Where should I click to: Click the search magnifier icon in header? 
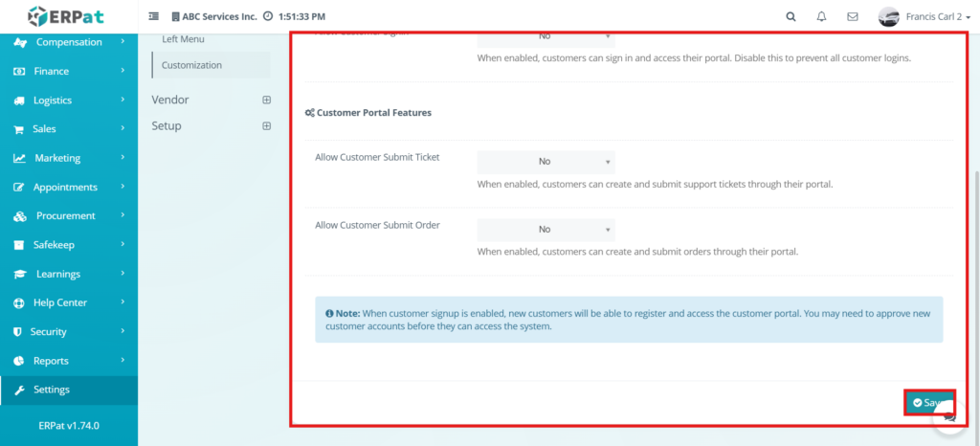(790, 16)
